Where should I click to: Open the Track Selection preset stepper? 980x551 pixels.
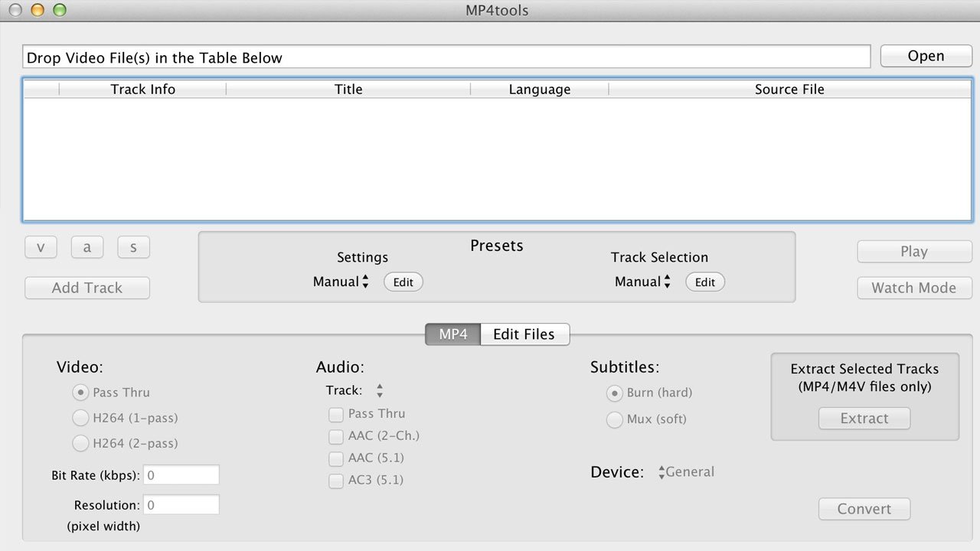(x=667, y=282)
